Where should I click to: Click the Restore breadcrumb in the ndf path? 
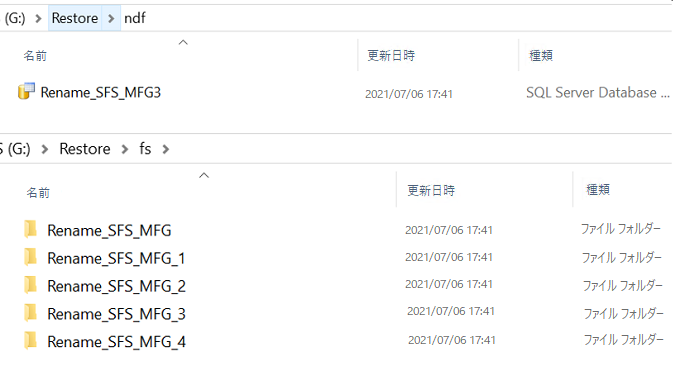(75, 18)
